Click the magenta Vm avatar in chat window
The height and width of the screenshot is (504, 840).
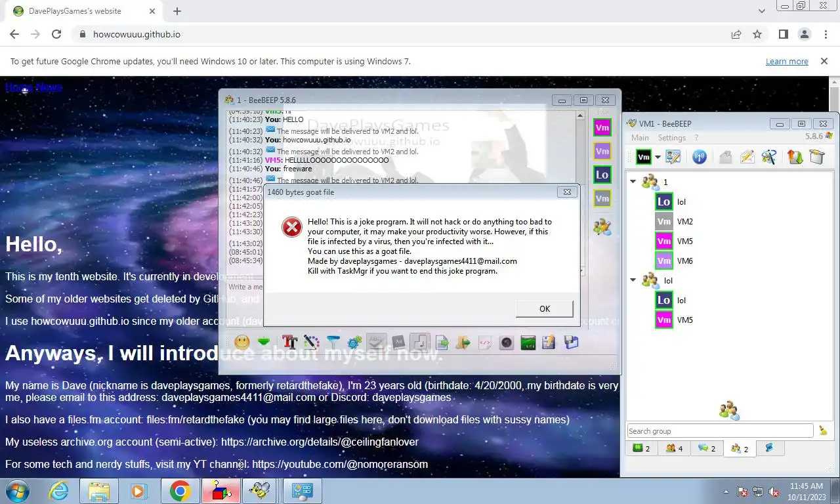click(602, 128)
